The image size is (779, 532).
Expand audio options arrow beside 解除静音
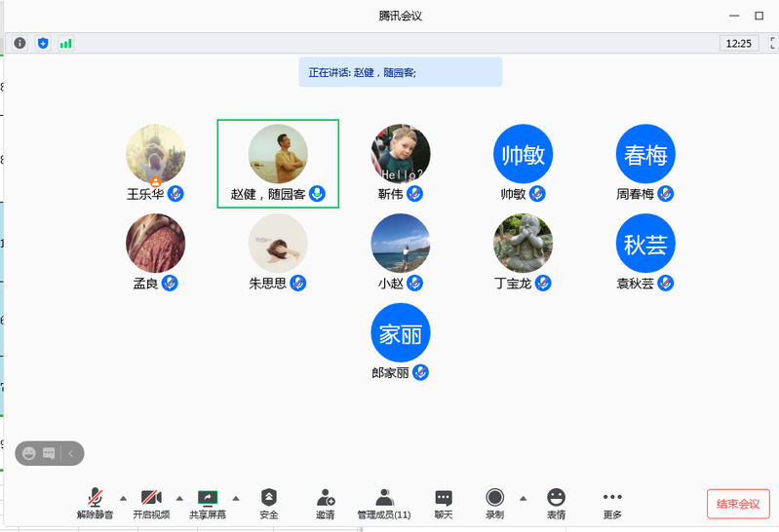123,498
